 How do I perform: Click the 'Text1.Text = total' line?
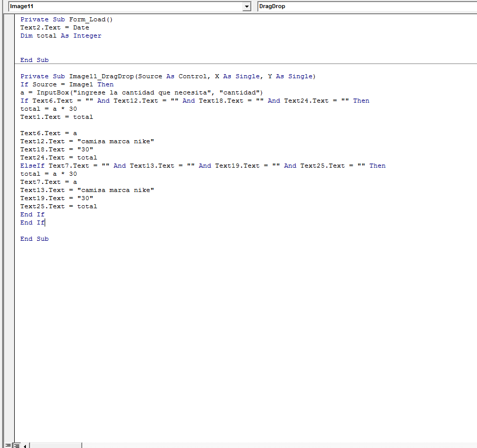57,117
